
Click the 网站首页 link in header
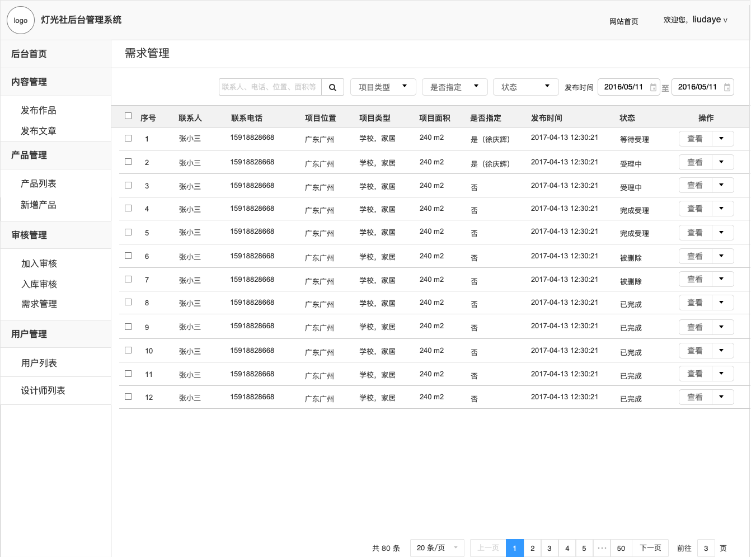coord(623,21)
